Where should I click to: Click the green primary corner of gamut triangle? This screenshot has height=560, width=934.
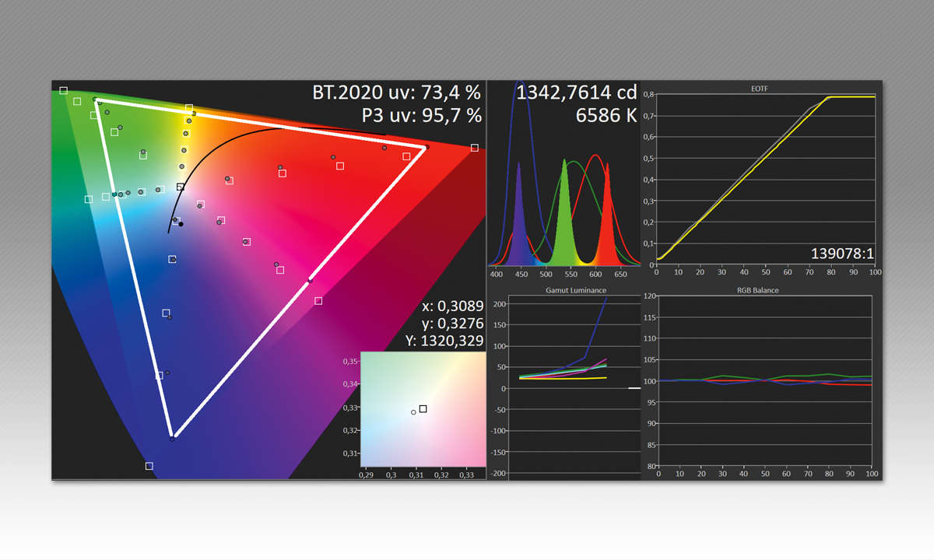(97, 100)
